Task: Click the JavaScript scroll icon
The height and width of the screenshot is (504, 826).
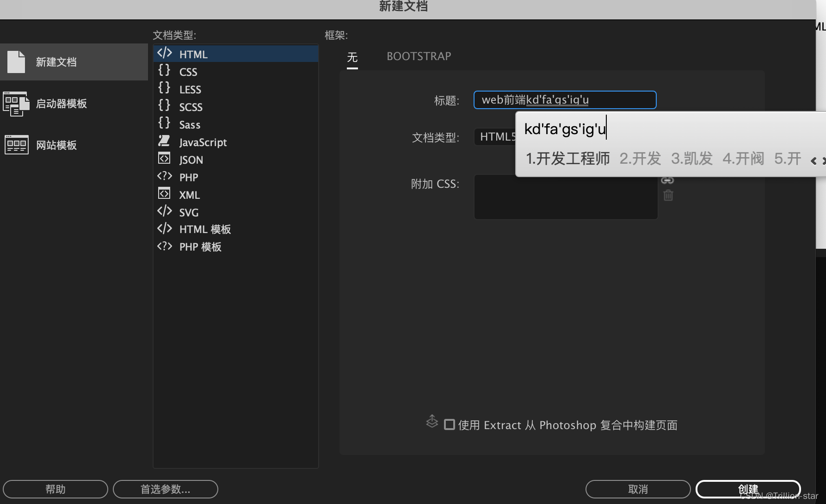Action: [x=164, y=141]
